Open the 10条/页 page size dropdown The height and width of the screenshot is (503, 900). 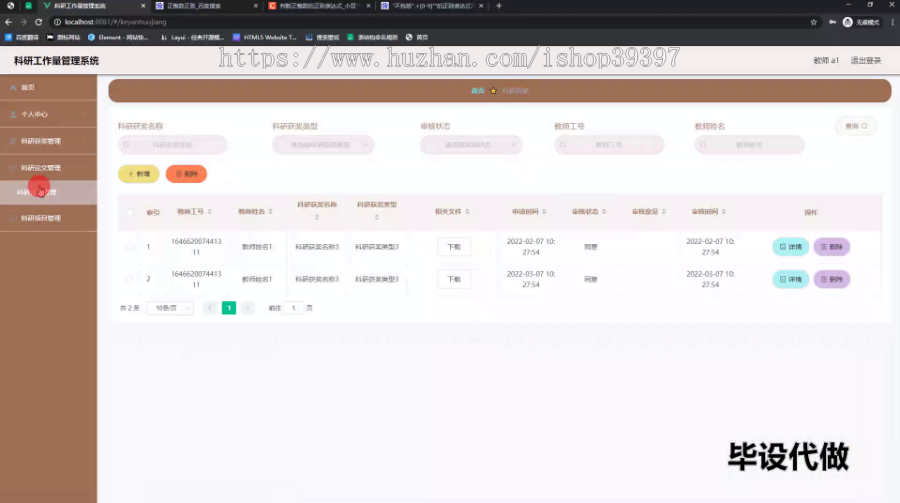click(x=170, y=308)
